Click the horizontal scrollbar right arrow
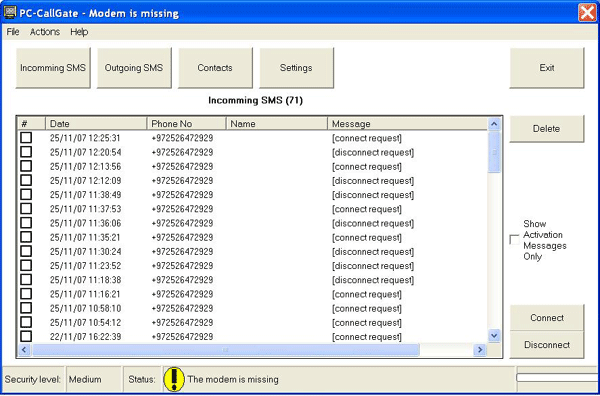This screenshot has width=600, height=396. (479, 350)
